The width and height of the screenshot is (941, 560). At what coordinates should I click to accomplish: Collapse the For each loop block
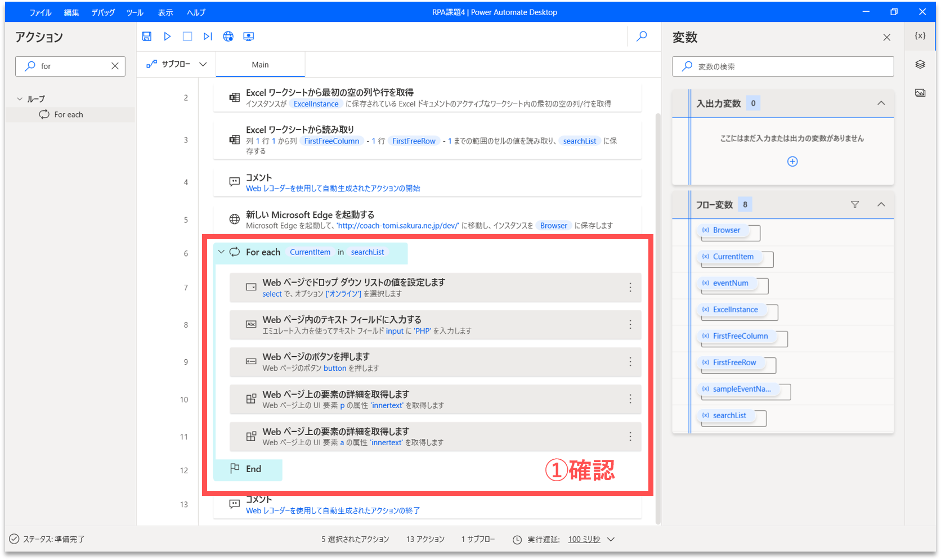pos(221,252)
